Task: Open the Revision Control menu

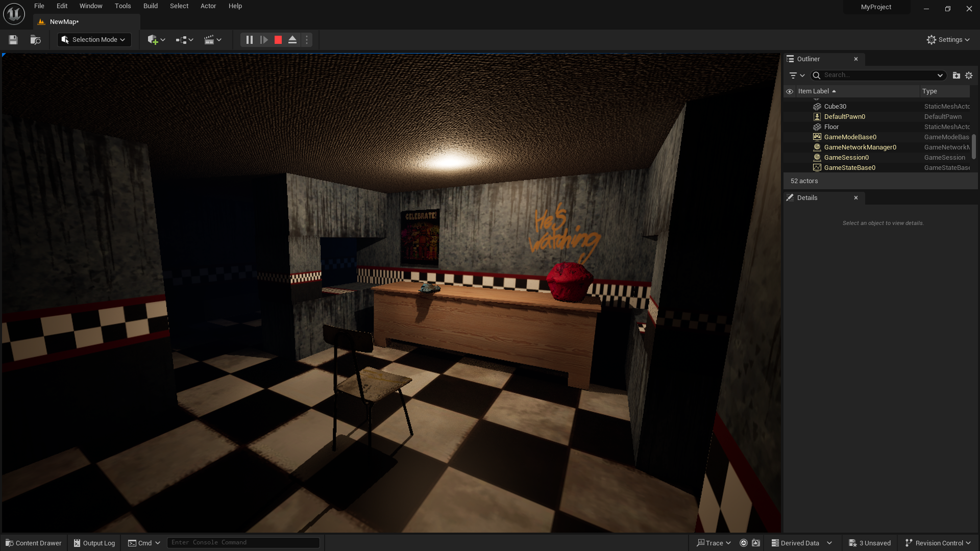Action: click(x=938, y=543)
